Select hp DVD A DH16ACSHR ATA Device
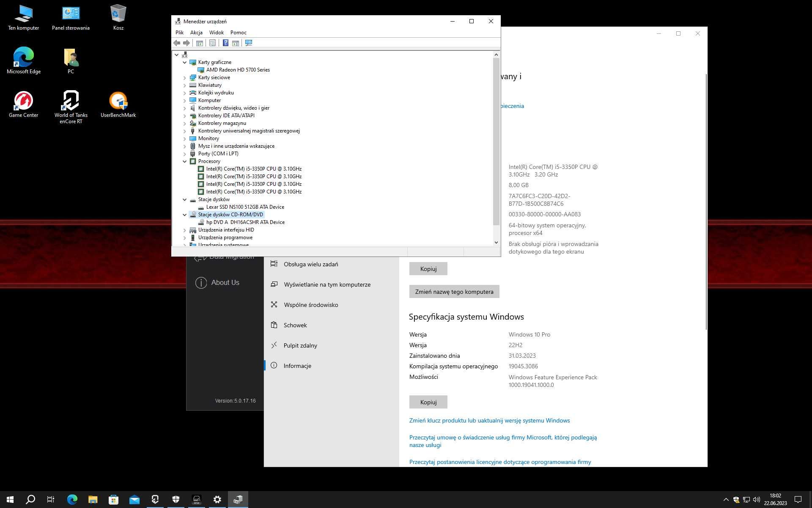 pyautogui.click(x=245, y=222)
